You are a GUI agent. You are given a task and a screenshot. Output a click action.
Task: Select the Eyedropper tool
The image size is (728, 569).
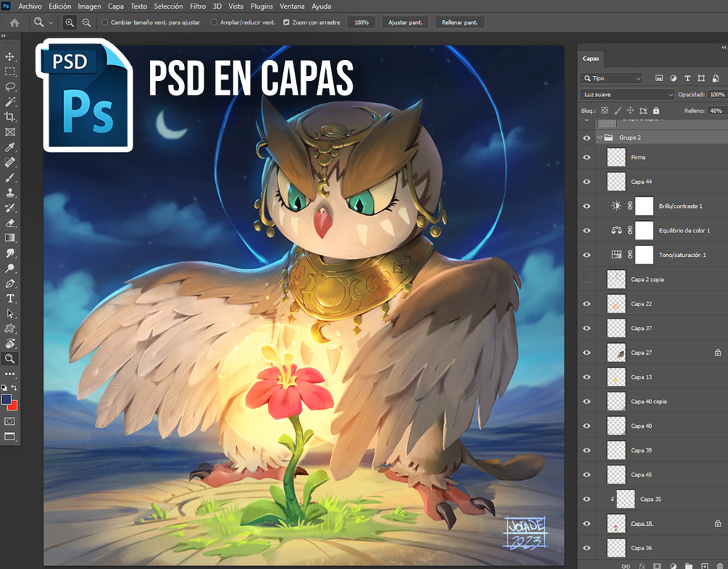pos(9,147)
